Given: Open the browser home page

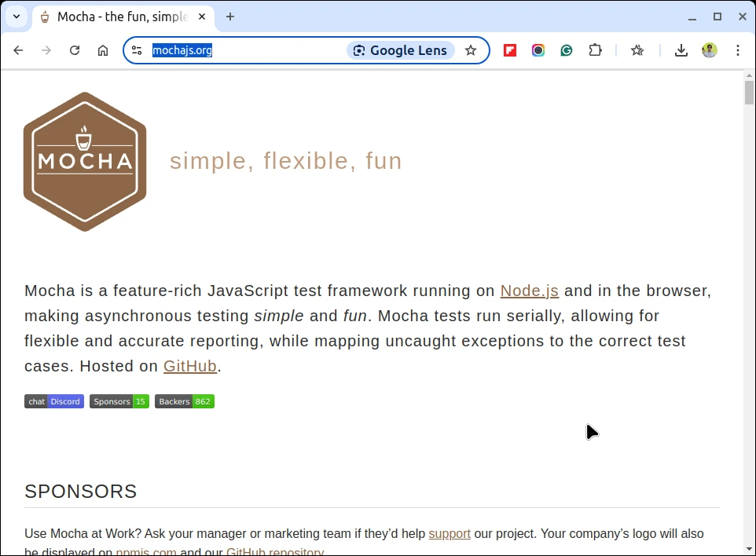Looking at the screenshot, I should tap(103, 50).
